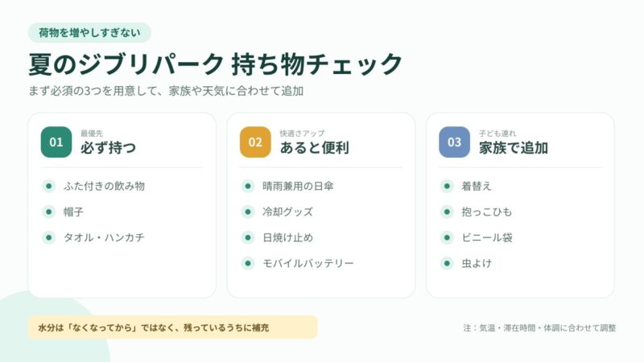
Task: Select the ビニール袋 list item
Action: [487, 237]
